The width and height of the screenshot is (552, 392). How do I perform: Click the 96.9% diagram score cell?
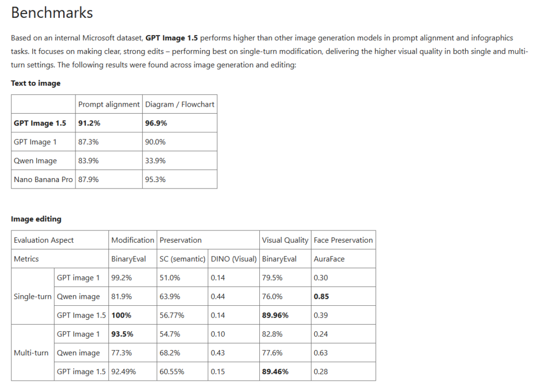coord(156,123)
